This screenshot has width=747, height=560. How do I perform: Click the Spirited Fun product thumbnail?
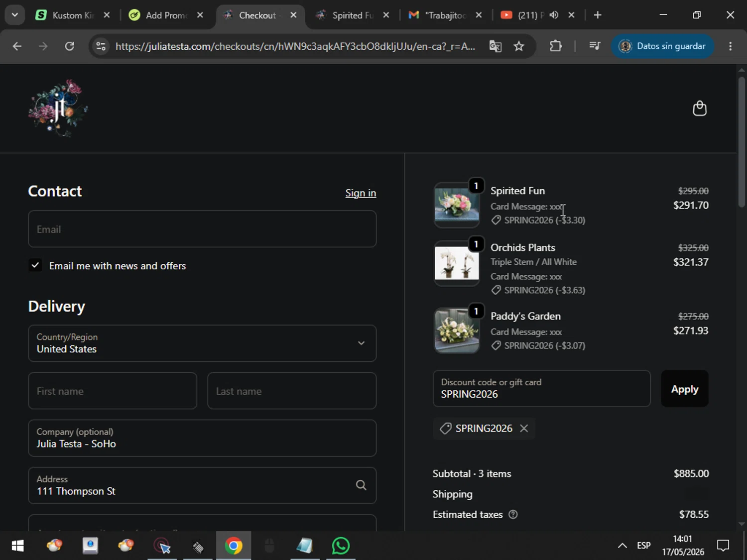[457, 205]
